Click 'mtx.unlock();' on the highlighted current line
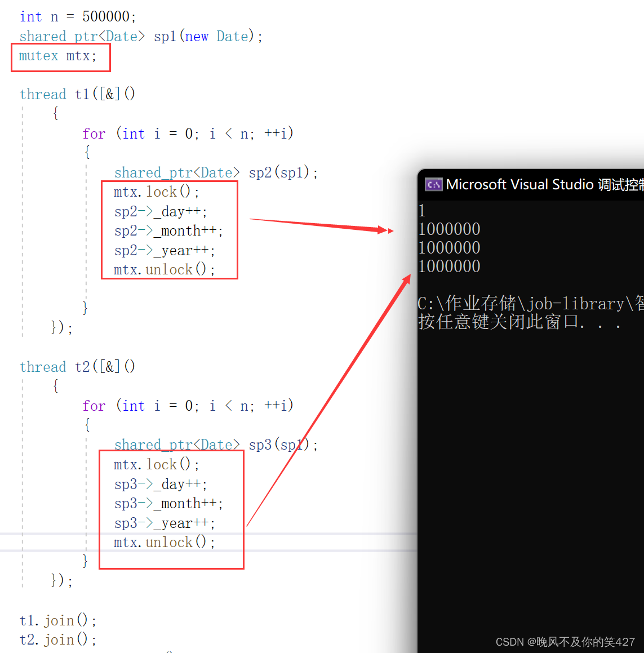 [164, 542]
